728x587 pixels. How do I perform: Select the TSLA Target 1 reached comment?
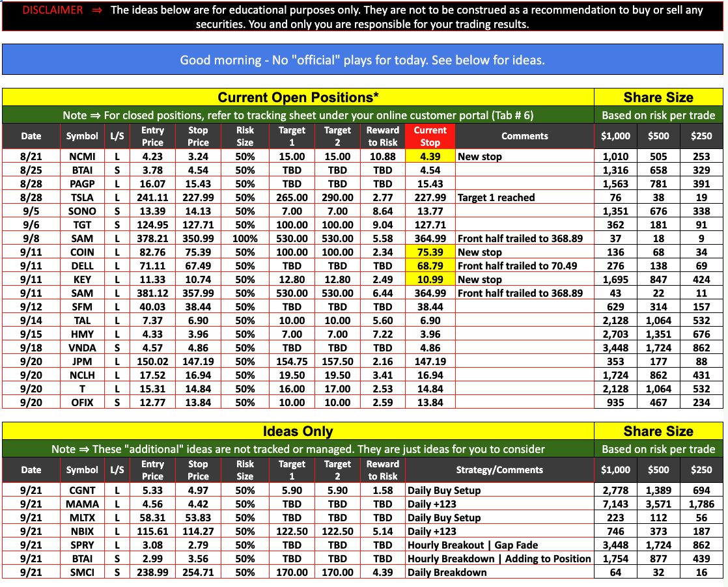(x=497, y=198)
